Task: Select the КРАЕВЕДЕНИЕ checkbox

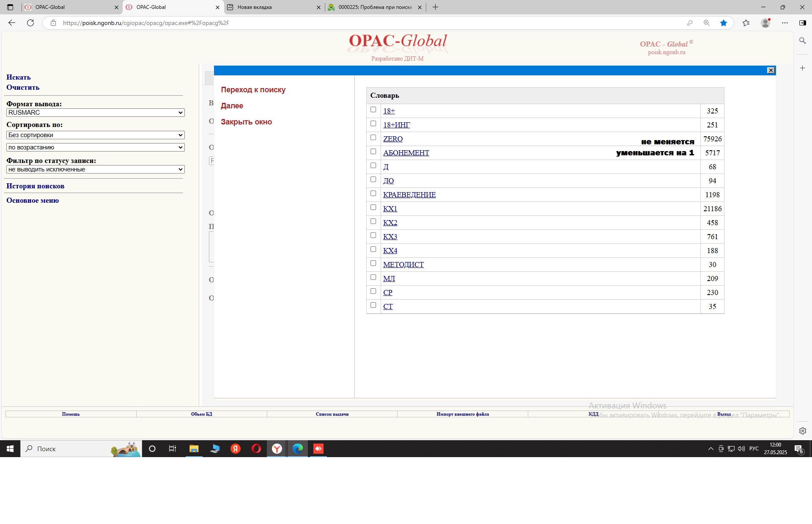Action: coord(373,193)
